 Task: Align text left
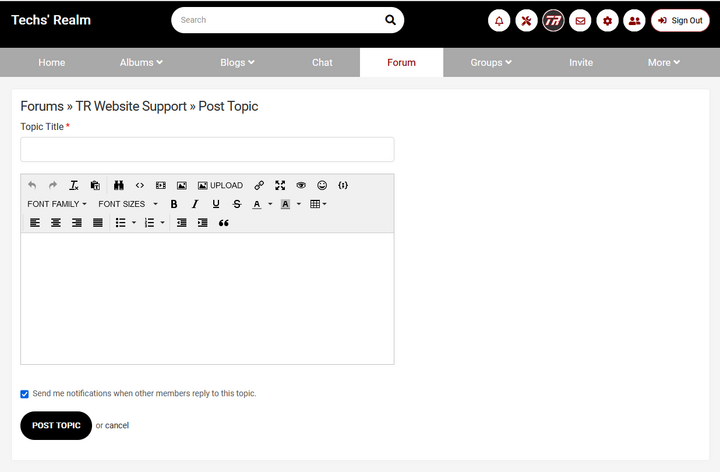click(35, 223)
